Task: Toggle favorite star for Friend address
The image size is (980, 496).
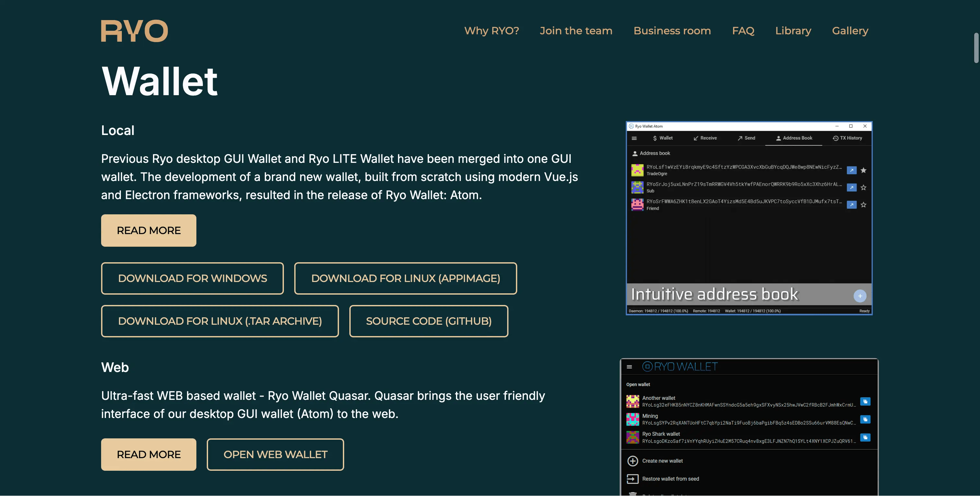Action: (x=864, y=205)
